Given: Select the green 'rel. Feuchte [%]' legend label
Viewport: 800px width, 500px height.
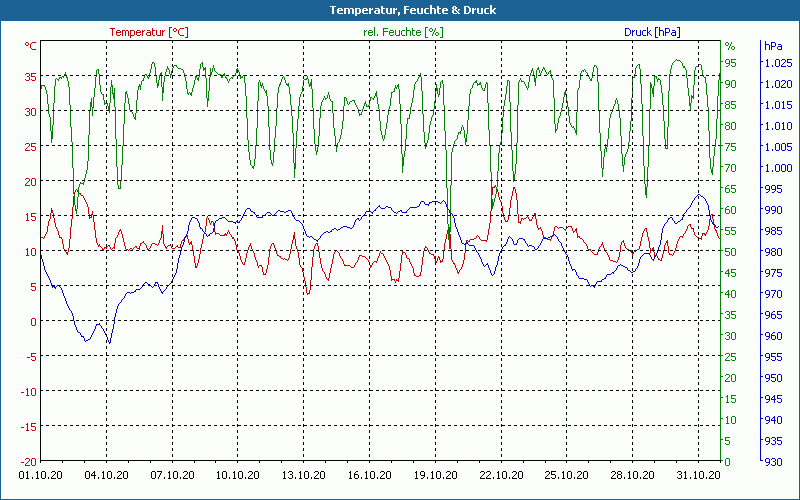Looking at the screenshot, I should 403,32.
